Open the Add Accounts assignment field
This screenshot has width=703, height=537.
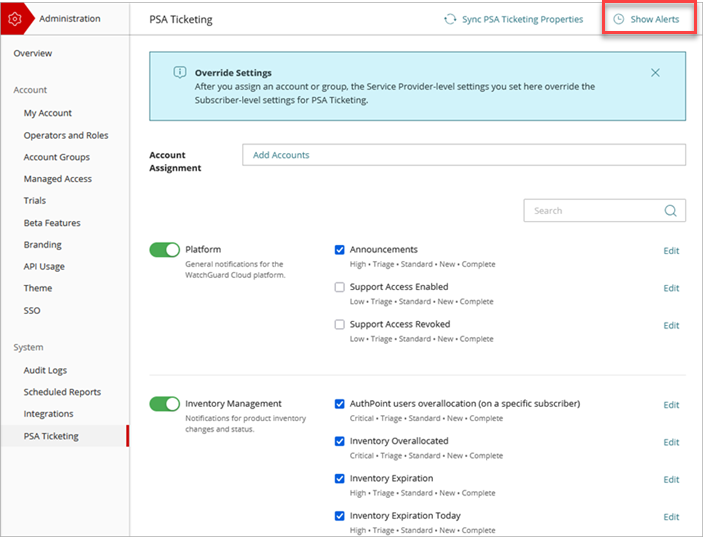pos(463,155)
